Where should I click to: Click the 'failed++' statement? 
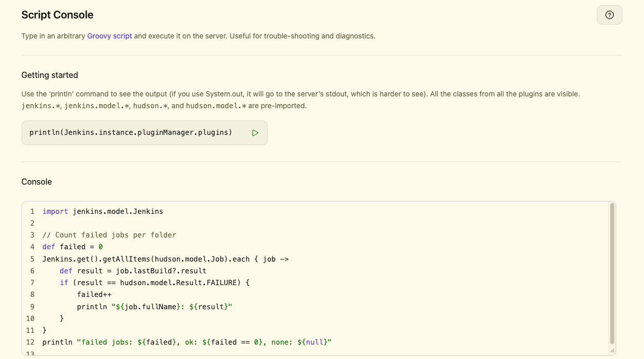pos(94,294)
